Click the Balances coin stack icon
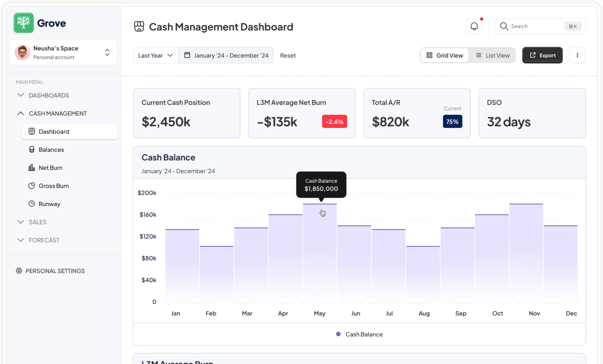 [x=32, y=150]
